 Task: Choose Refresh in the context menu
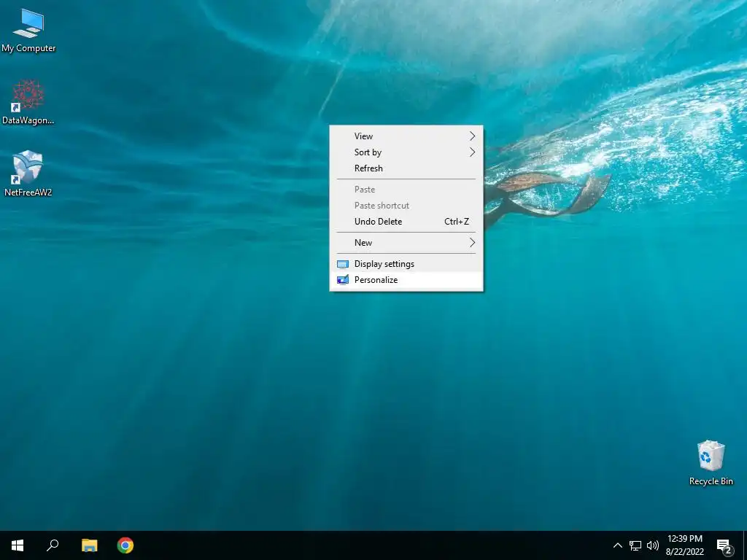406,168
